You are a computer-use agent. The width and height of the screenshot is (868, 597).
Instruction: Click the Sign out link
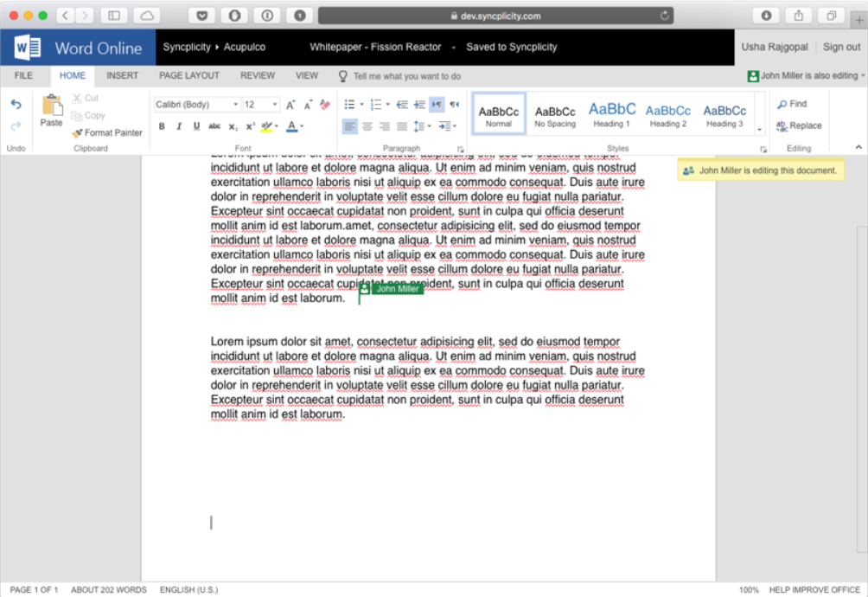click(x=841, y=47)
